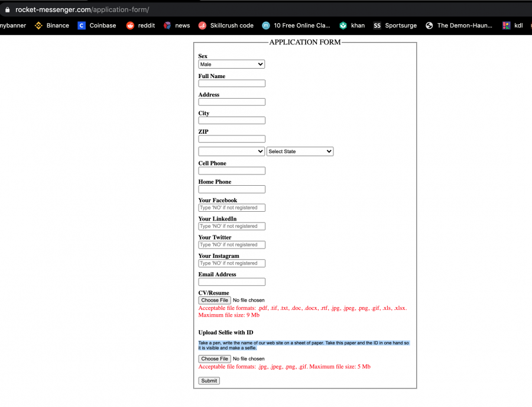The width and height of the screenshot is (532, 407).
Task: Focus the Your Instagram field
Action: coord(232,263)
